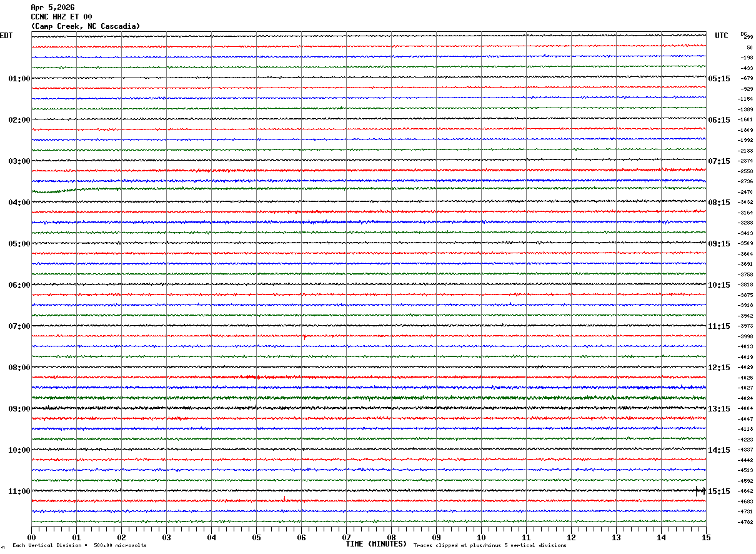Select the "02:00" EDT time label
This screenshot has height=554, width=756.
pyautogui.click(x=19, y=120)
